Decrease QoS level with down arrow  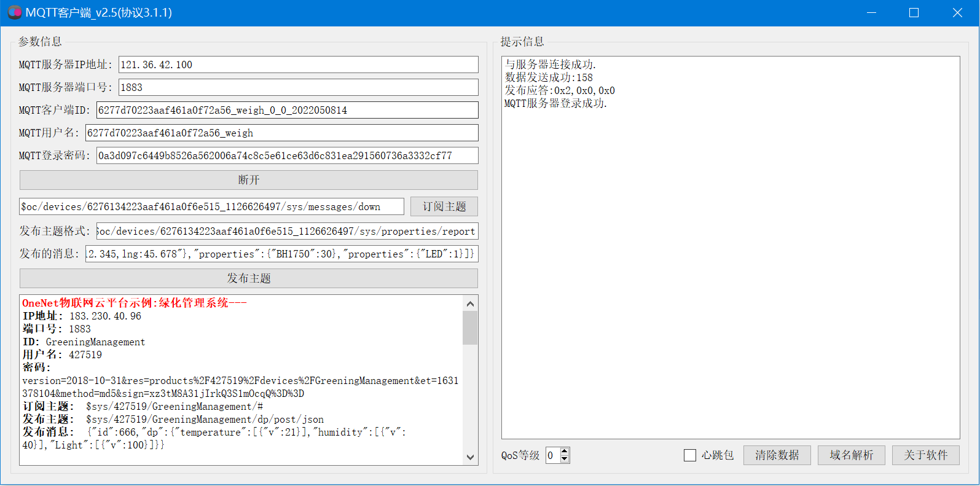point(565,459)
